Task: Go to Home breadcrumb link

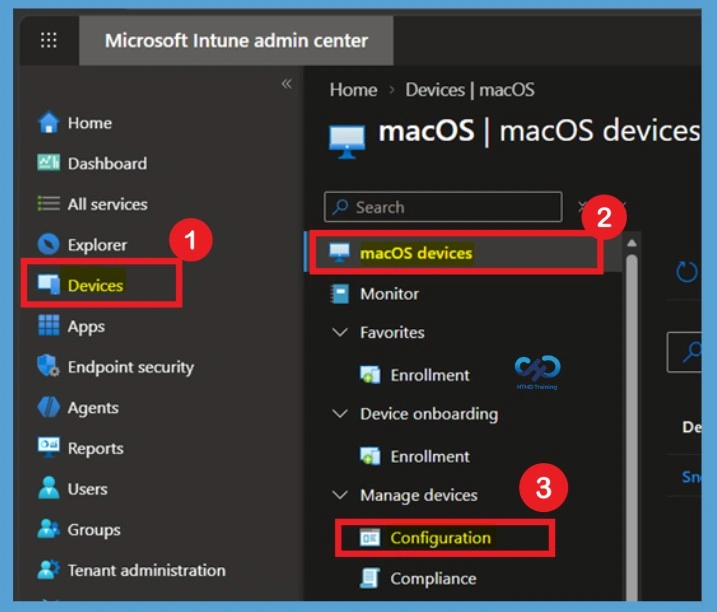Action: pyautogui.click(x=353, y=90)
